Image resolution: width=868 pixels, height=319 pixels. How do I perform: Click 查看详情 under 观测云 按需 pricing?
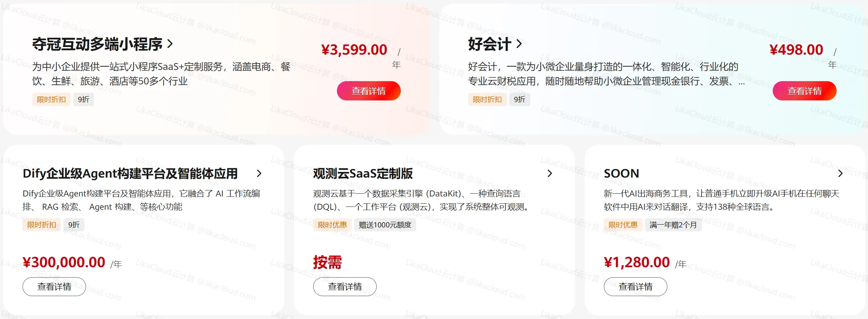345,286
